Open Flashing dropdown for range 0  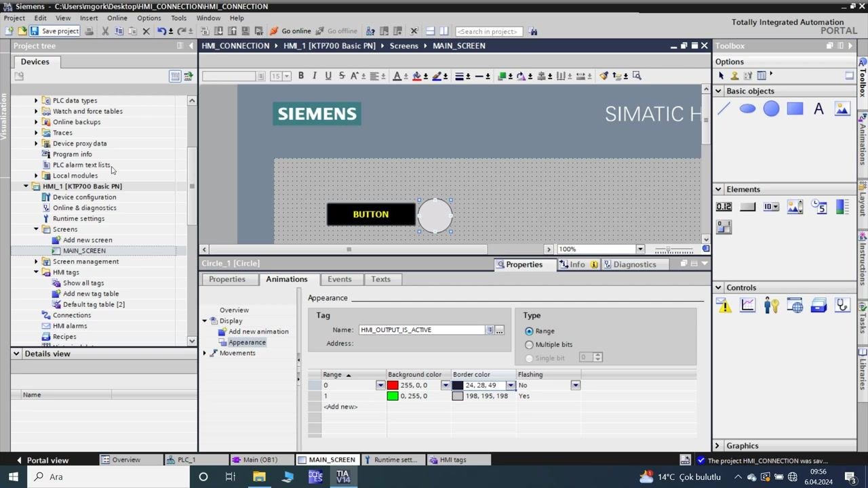point(575,386)
